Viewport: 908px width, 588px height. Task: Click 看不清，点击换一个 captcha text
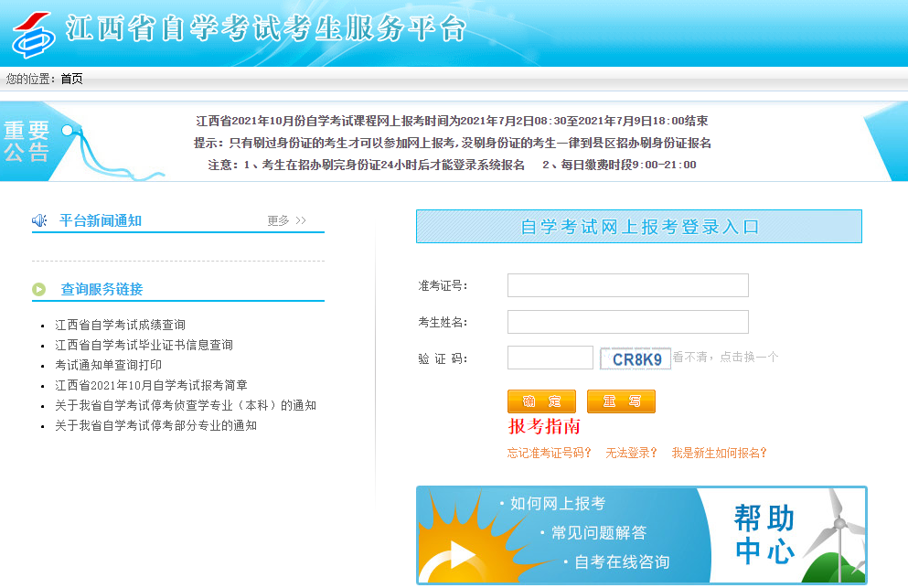726,358
